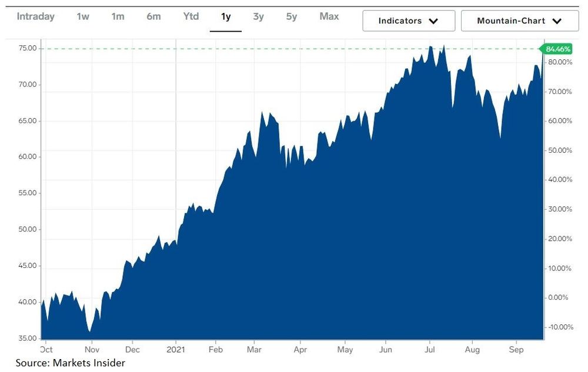The image size is (588, 372).
Task: Select the 2021 label on the x-axis
Action: click(x=176, y=349)
